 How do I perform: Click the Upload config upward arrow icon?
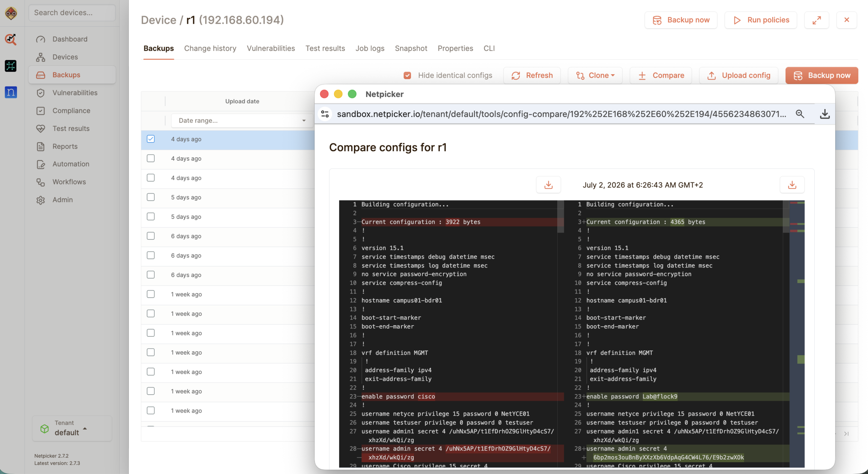[x=711, y=76]
